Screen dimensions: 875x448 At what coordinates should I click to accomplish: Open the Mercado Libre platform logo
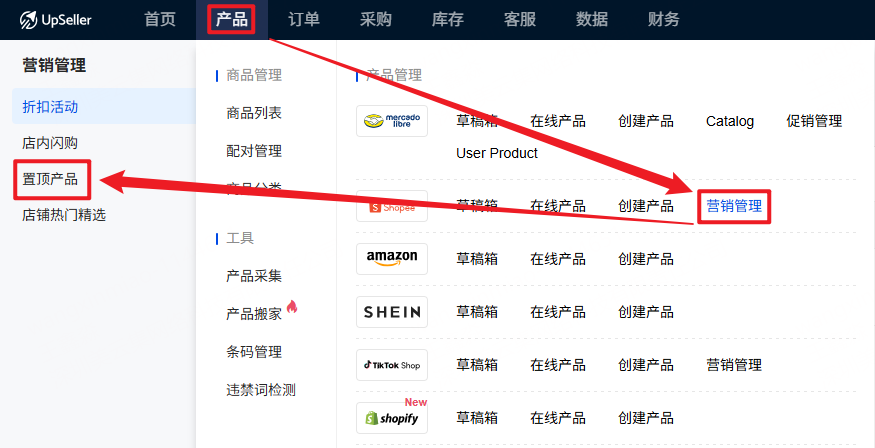click(392, 121)
